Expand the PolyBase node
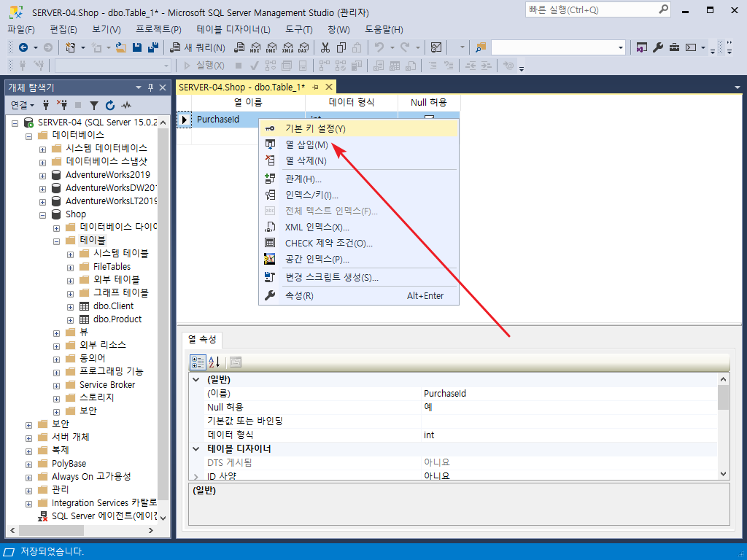747x560 pixels. (28, 464)
